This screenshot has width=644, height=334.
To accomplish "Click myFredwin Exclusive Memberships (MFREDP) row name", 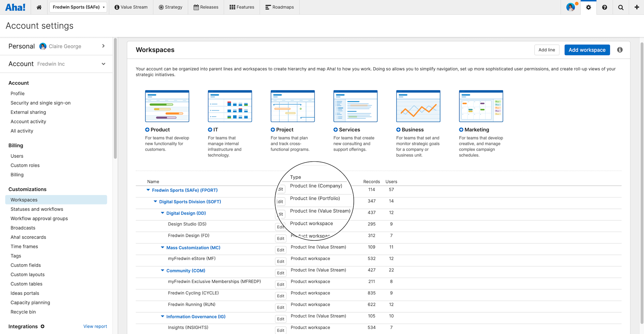I will pos(214,281).
